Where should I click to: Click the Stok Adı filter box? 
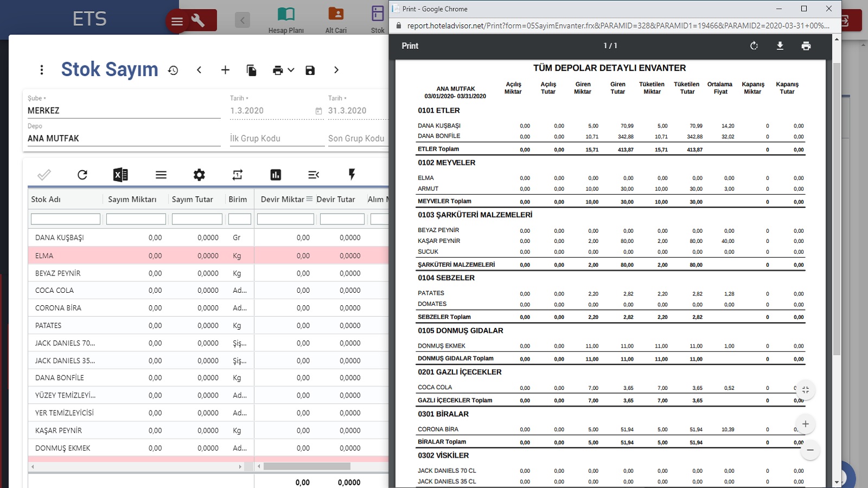pyautogui.click(x=66, y=219)
